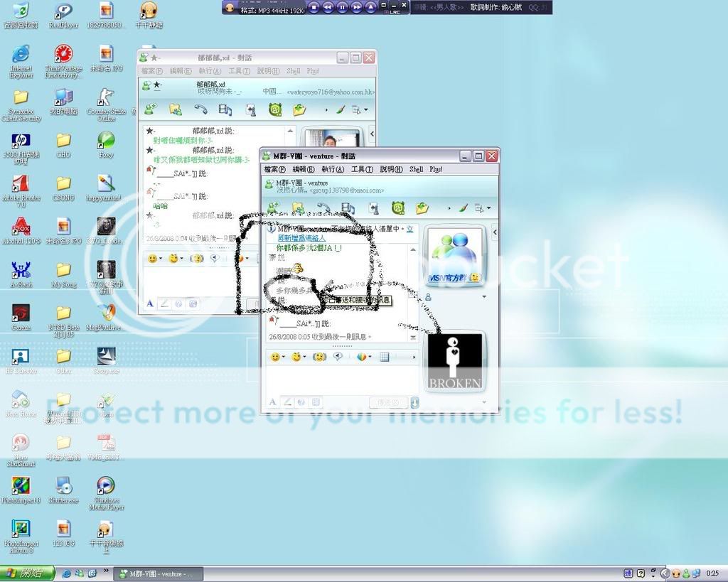The image size is (728, 582).
Task: Click the add to contacts link
Action: coord(301,238)
